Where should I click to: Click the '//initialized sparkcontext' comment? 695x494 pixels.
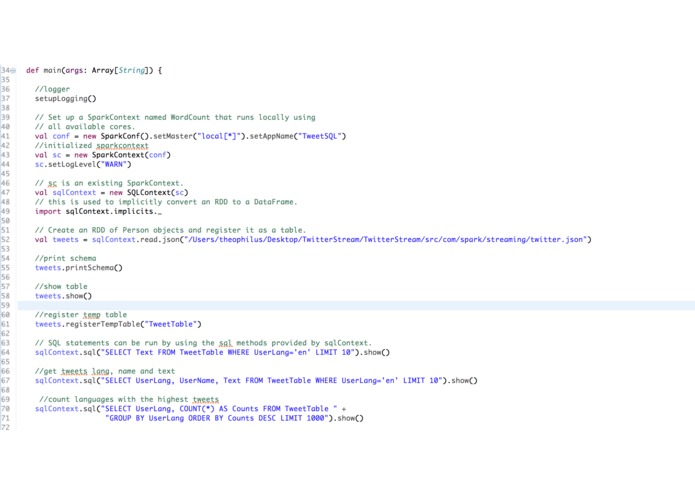pyautogui.click(x=92, y=146)
